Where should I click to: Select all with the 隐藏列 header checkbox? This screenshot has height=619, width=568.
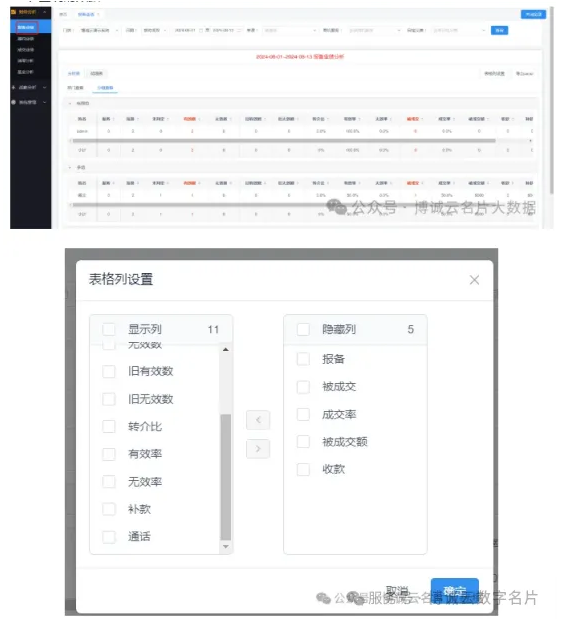(303, 329)
